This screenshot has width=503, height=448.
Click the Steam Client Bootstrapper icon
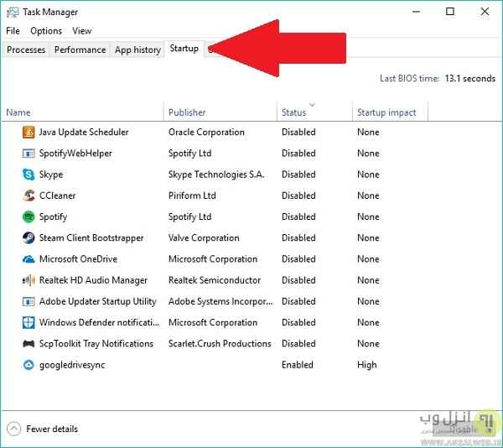(x=29, y=237)
